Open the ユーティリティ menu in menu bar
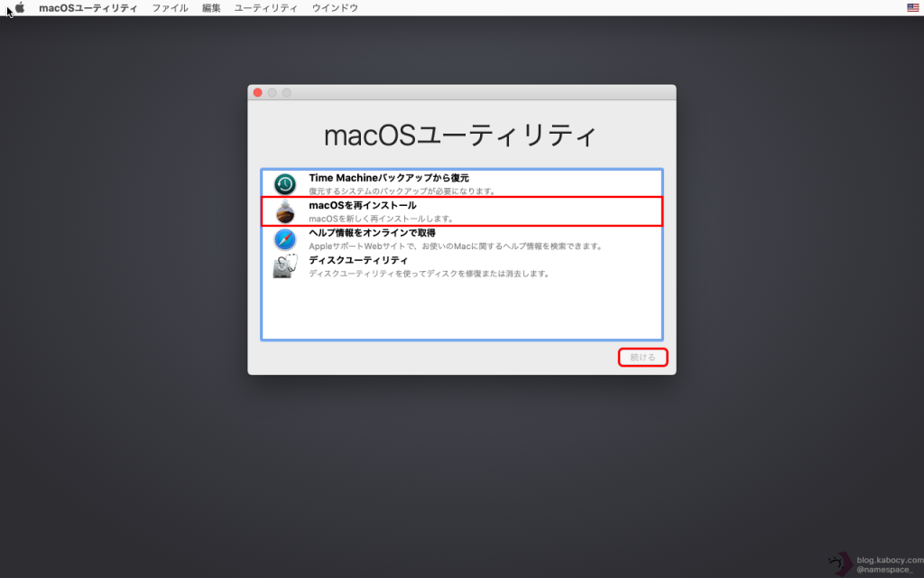Viewport: 924px width, 578px height. (x=265, y=7)
